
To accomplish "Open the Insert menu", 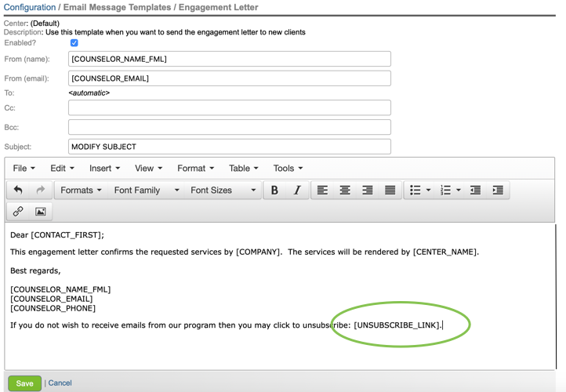I will [104, 169].
